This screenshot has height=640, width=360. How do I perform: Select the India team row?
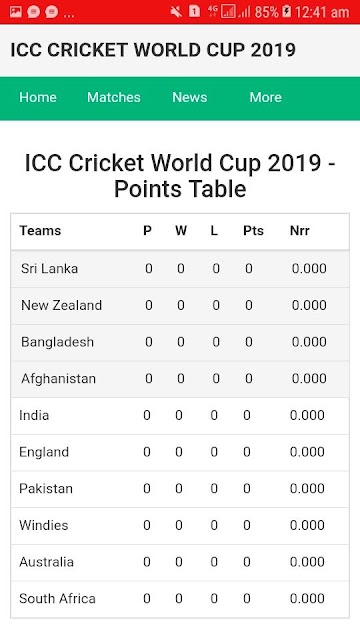(180, 416)
